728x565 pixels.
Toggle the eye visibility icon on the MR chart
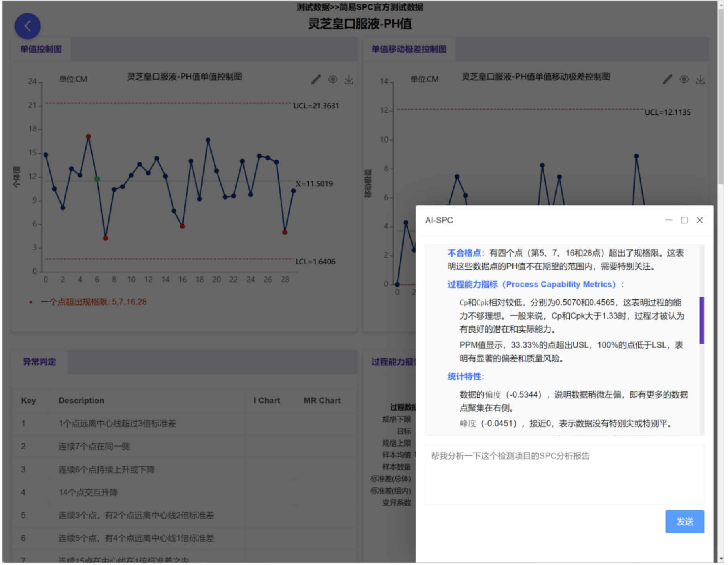pos(684,79)
